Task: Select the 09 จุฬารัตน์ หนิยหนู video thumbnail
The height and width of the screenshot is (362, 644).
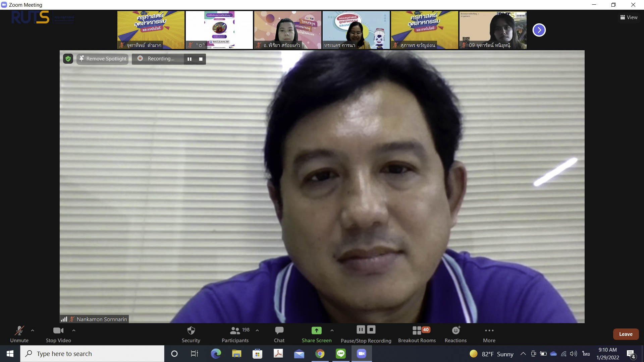Action: pos(493,30)
